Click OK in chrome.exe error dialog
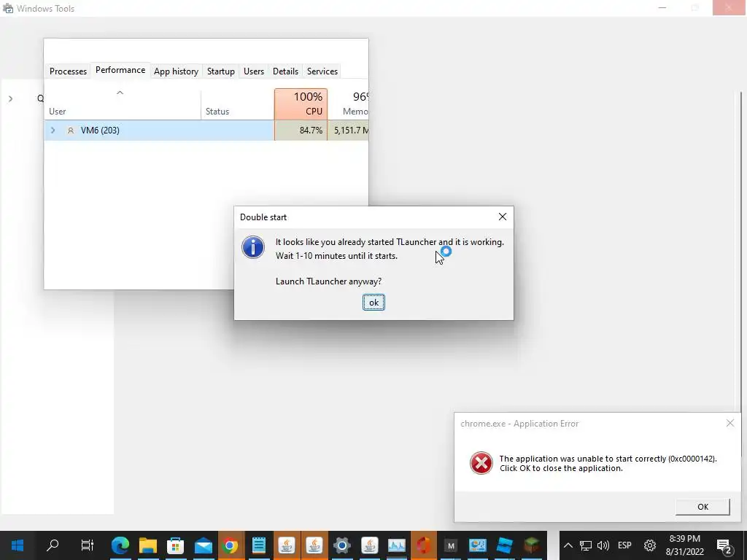Image resolution: width=747 pixels, height=560 pixels. coord(703,507)
